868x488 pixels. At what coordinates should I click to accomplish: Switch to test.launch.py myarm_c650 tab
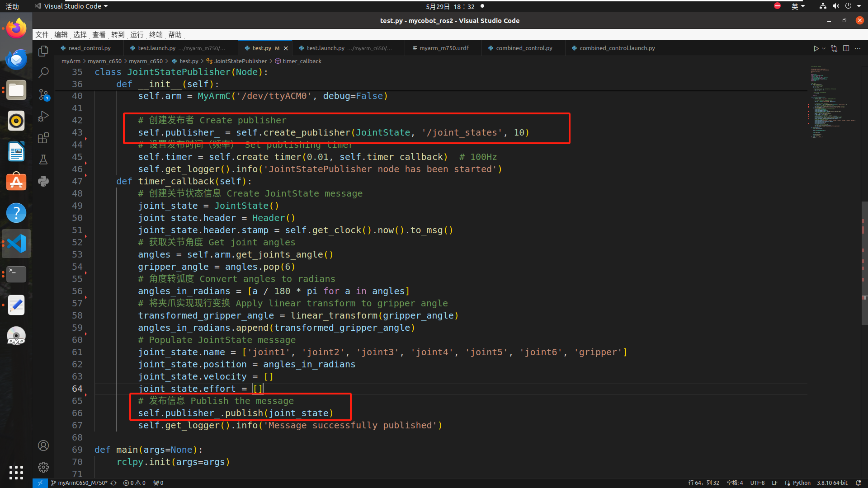(349, 48)
